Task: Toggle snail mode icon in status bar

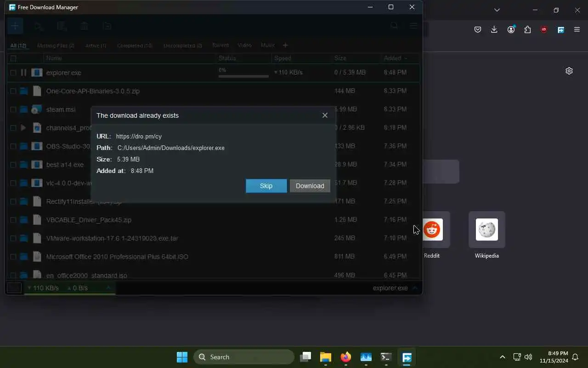Action: (x=14, y=288)
